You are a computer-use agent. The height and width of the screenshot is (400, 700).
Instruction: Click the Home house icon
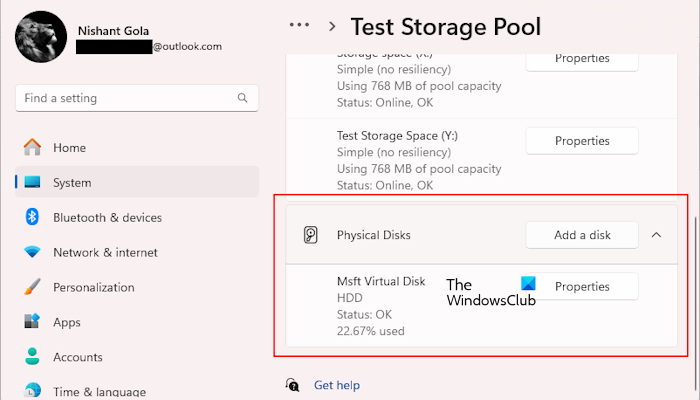[32, 148]
